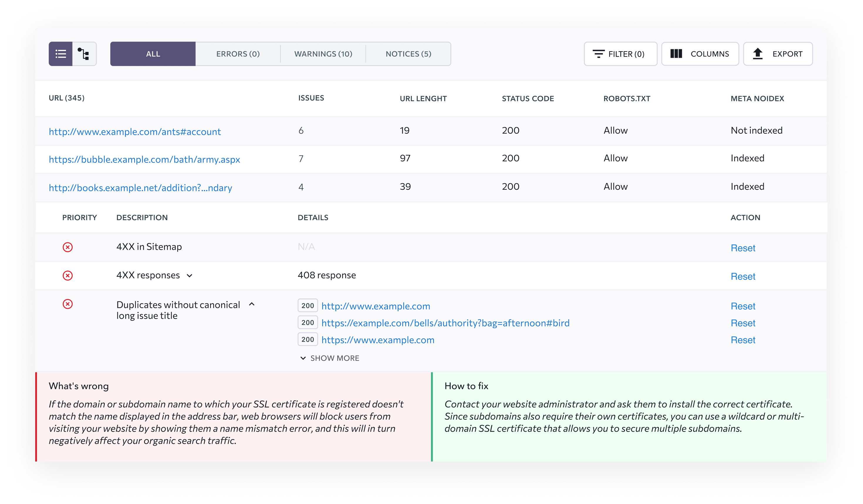This screenshot has width=863, height=504.
Task: Click error icon beside 4XX responses
Action: pyautogui.click(x=68, y=275)
